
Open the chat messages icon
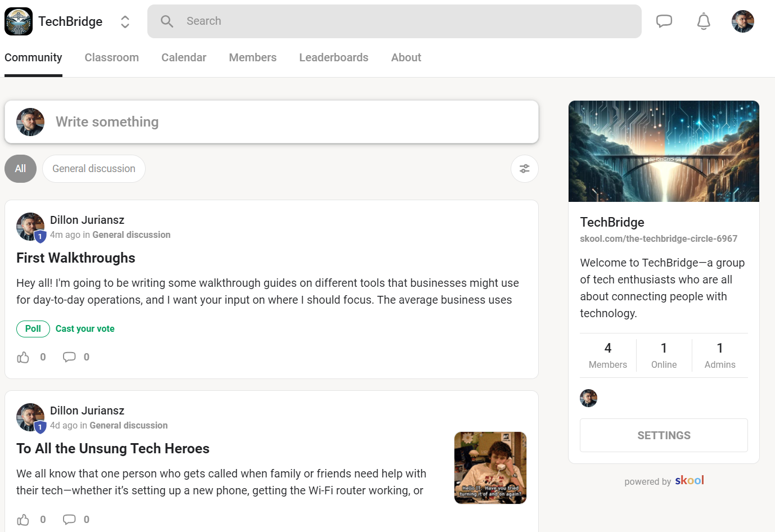coord(664,21)
